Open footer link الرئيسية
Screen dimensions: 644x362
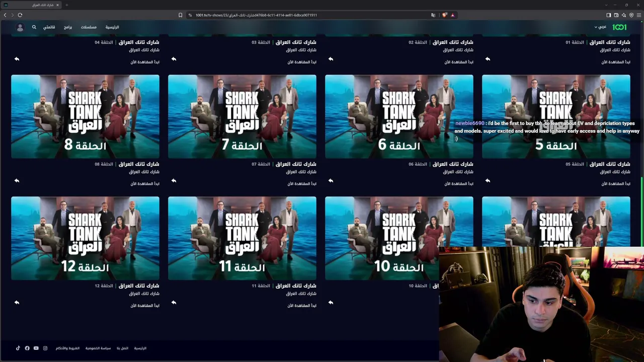(140, 348)
